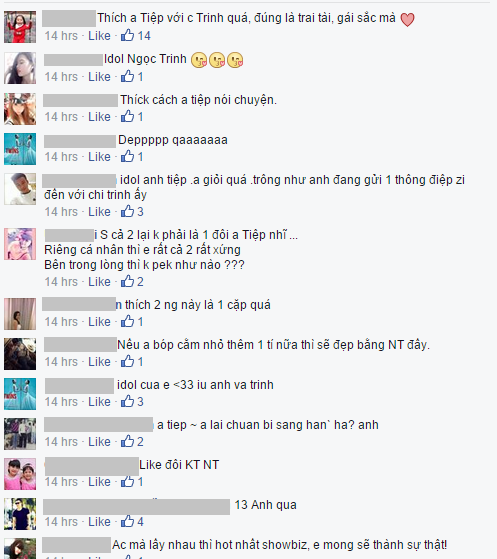Open avatar of girl in red dress
This screenshot has width=497, height=559.
(20, 27)
